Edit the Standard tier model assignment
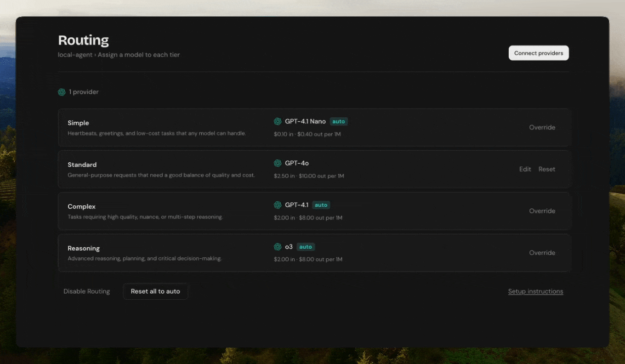 [x=525, y=169]
